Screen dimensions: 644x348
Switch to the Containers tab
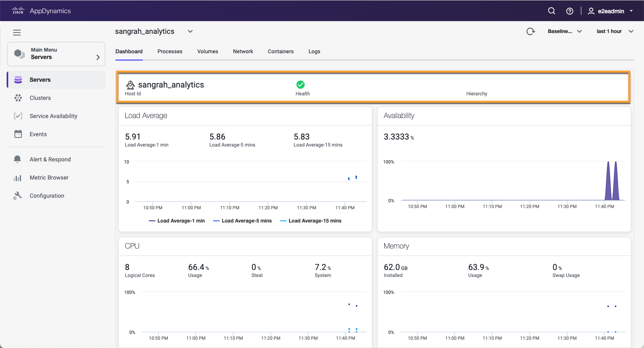281,52
